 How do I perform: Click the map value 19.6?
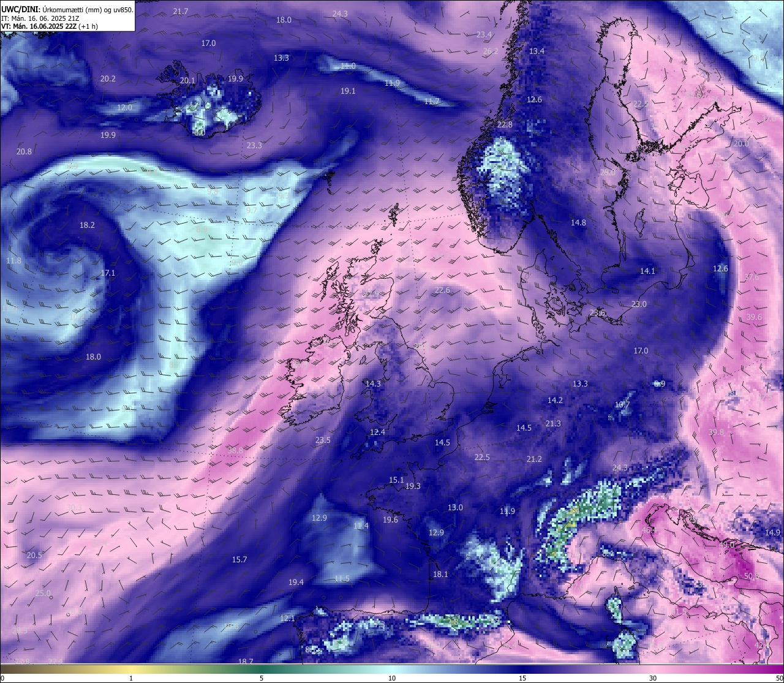tap(390, 519)
